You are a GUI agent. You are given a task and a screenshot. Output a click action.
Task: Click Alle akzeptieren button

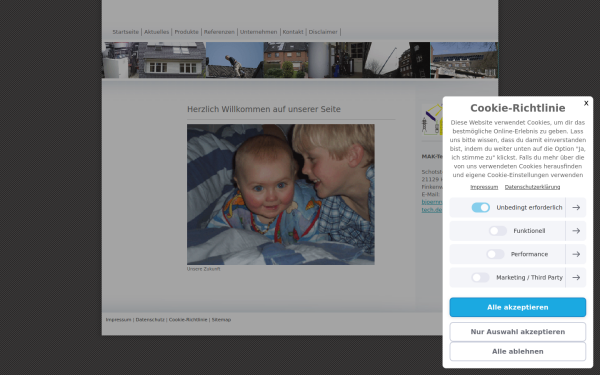click(517, 307)
